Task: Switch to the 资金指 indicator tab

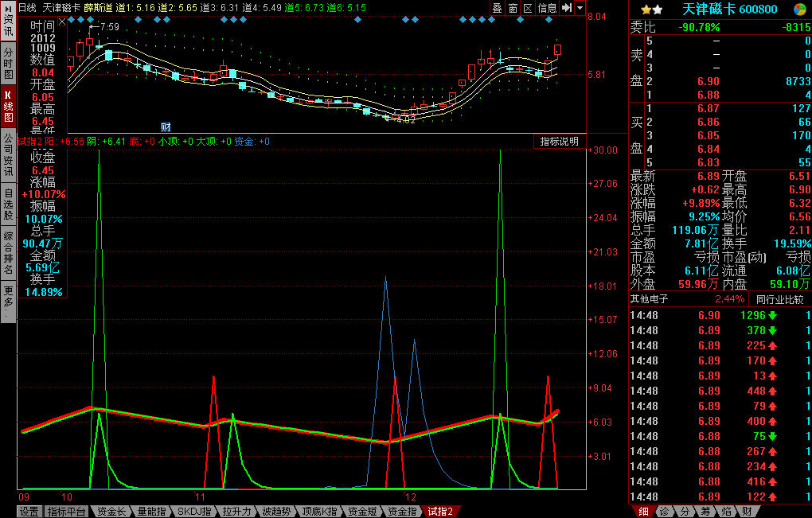Action: (x=402, y=512)
